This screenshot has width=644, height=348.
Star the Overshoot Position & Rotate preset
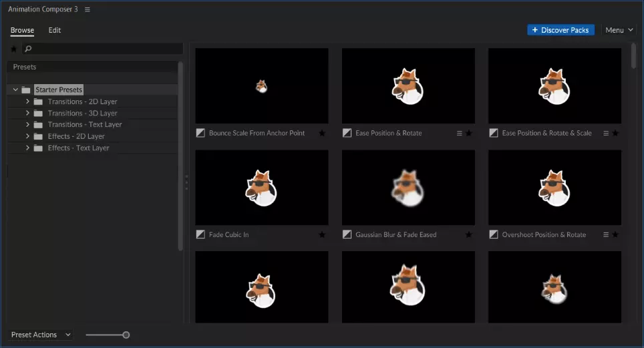(x=615, y=234)
